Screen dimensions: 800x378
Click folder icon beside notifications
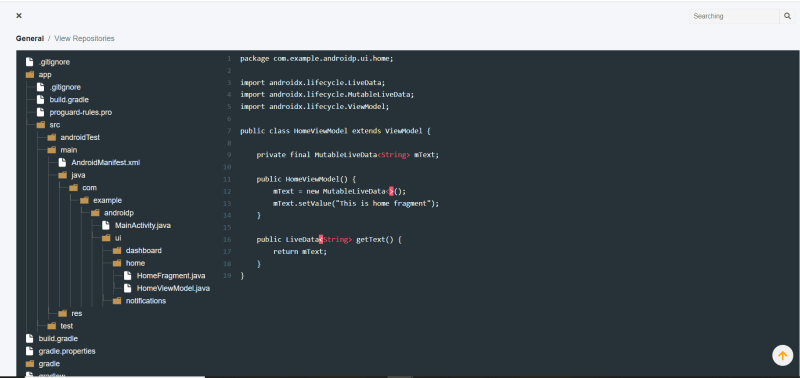click(117, 301)
